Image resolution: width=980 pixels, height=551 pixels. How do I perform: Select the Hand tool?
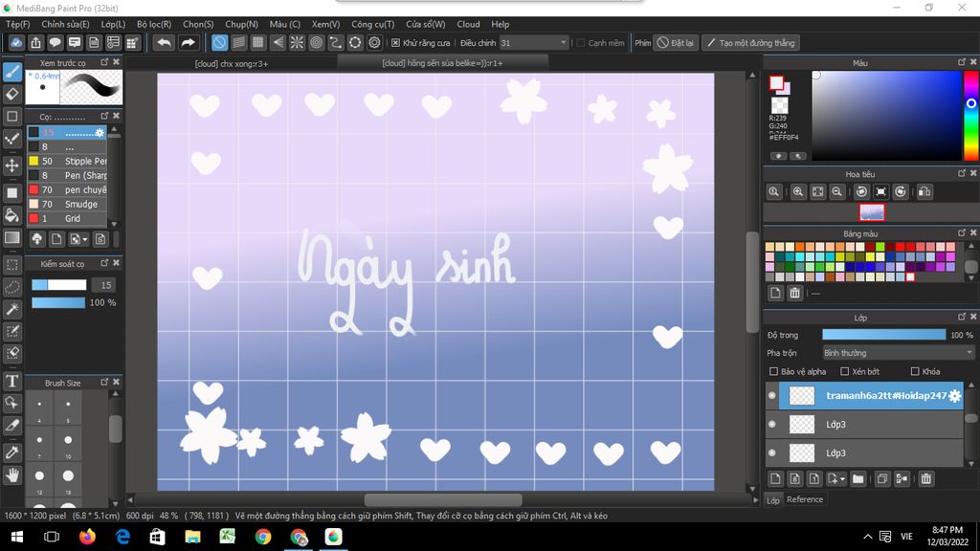click(11, 475)
